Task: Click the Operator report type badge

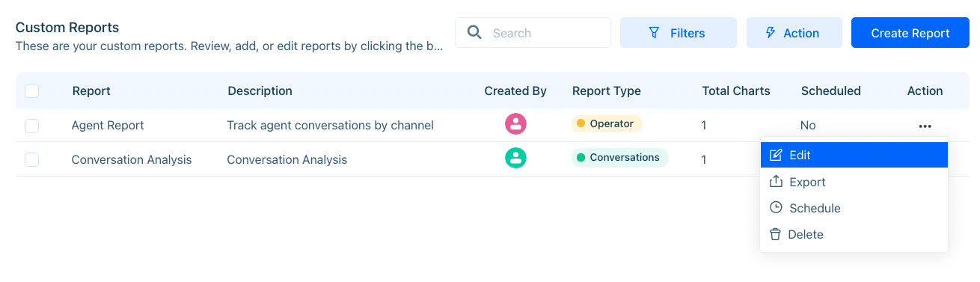Action: click(x=607, y=123)
